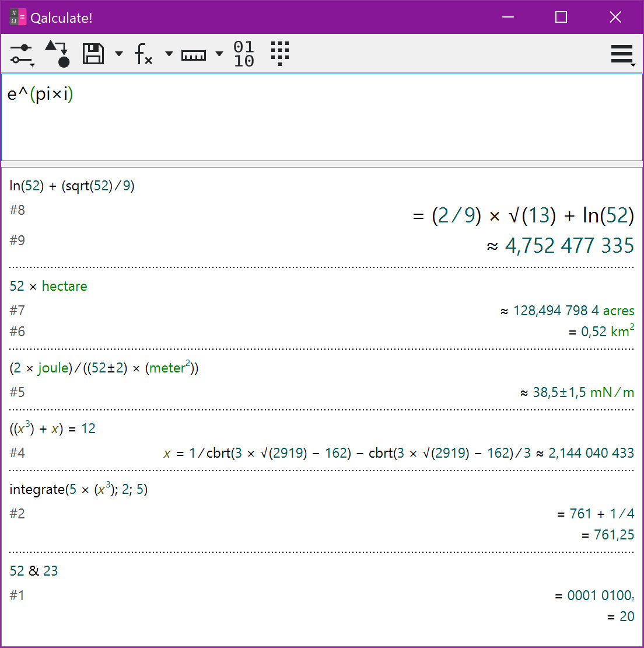
Task: Click the Convert (to) icon in toolbar
Action: tap(58, 54)
